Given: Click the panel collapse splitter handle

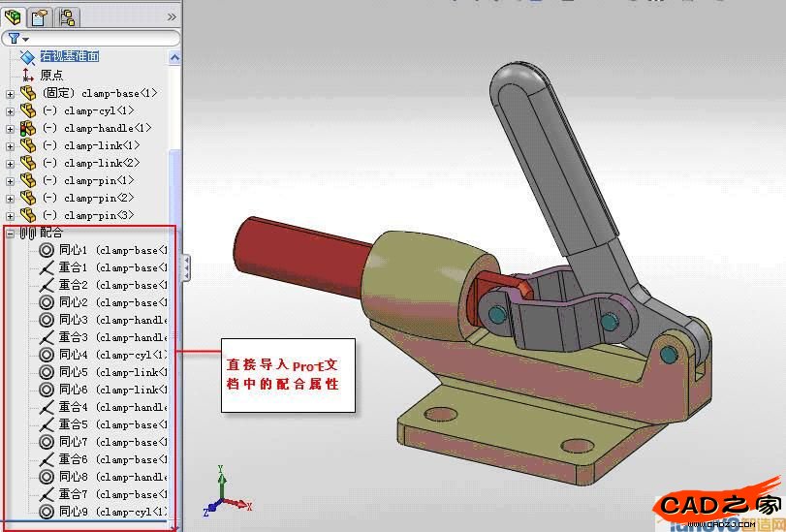Looking at the screenshot, I should (x=185, y=266).
